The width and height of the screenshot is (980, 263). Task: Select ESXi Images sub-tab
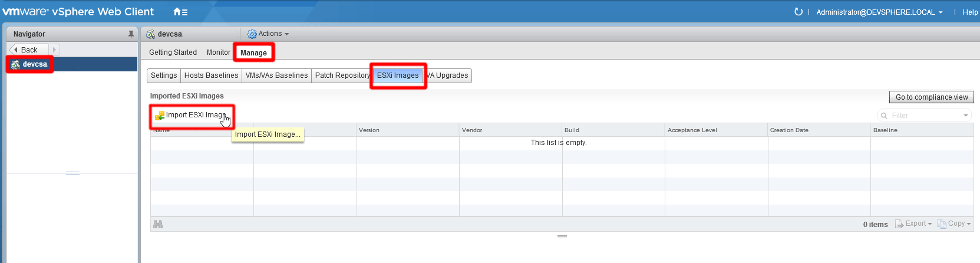(x=398, y=75)
